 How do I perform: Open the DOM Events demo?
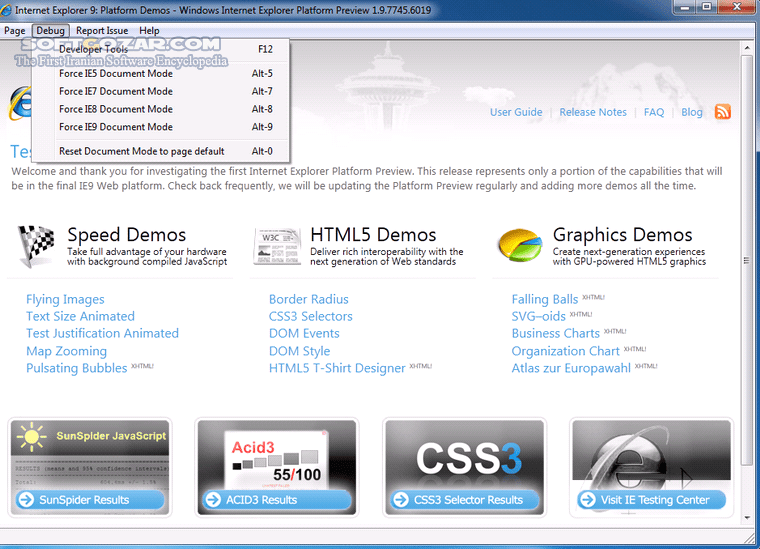[x=304, y=333]
